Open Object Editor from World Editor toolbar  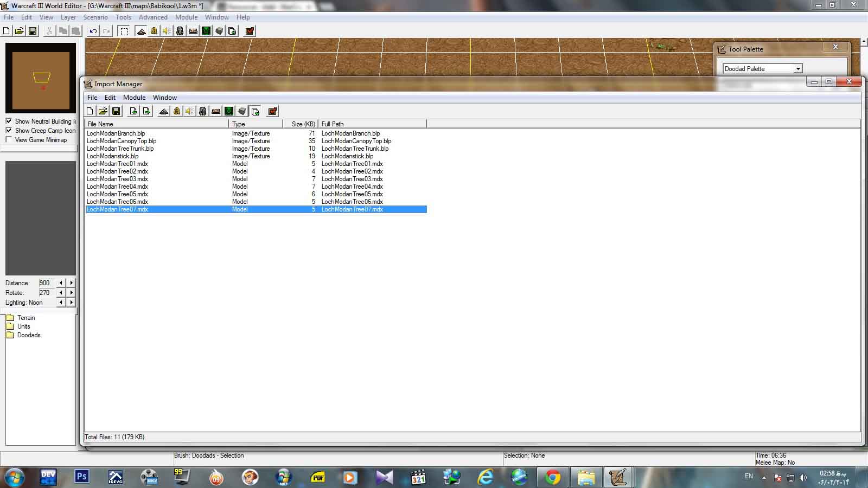(180, 31)
